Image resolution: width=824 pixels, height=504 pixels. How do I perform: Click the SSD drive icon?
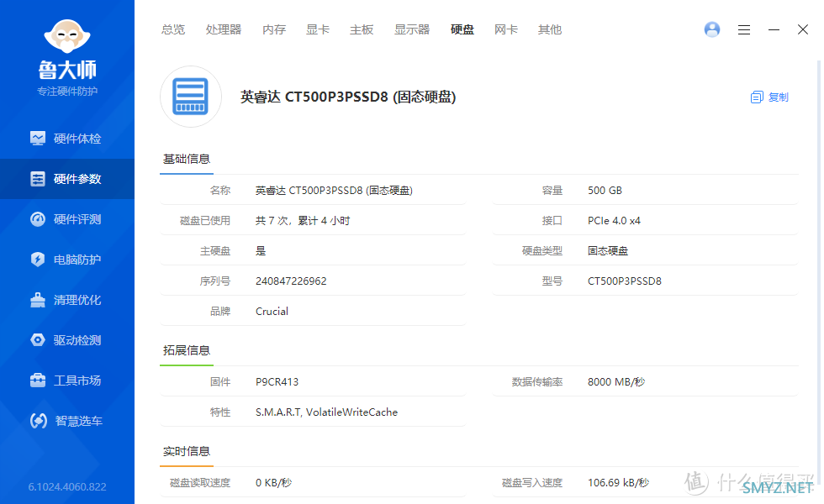coord(191,97)
